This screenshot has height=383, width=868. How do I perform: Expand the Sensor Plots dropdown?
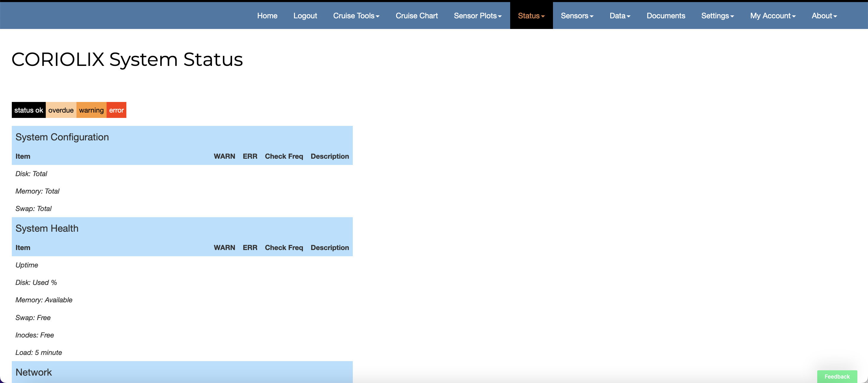coord(477,16)
